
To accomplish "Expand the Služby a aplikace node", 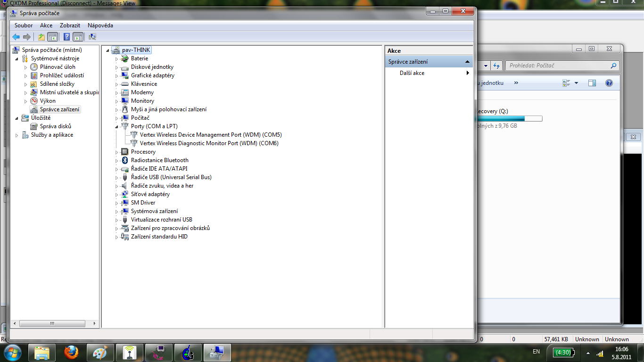I will pyautogui.click(x=17, y=135).
